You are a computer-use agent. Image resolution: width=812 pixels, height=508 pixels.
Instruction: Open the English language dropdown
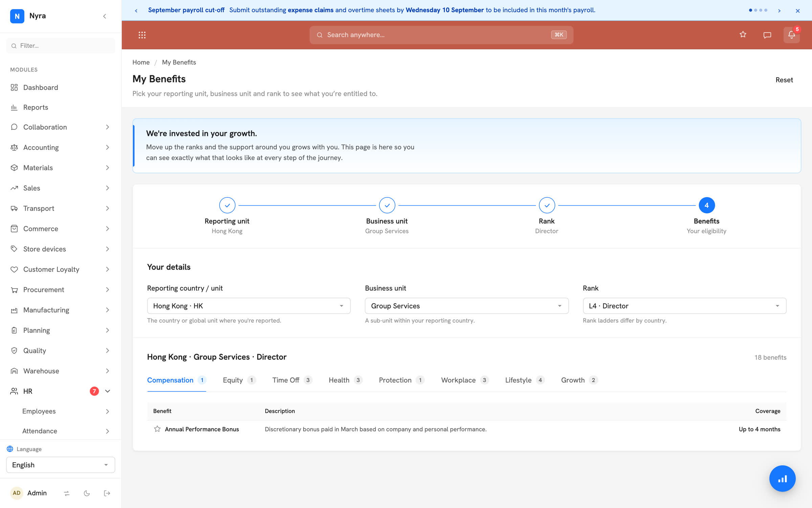point(61,465)
